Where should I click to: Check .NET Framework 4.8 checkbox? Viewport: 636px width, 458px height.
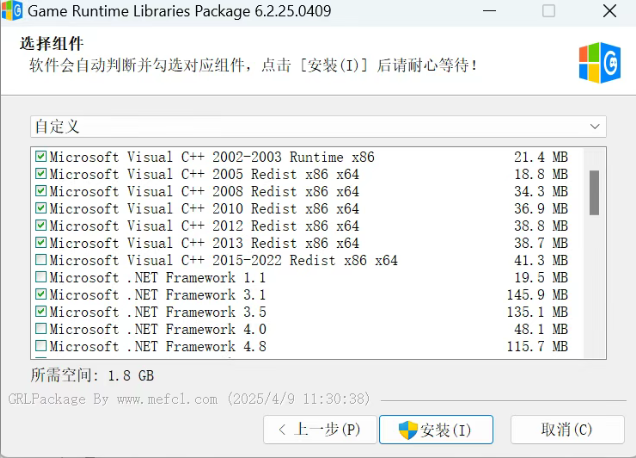click(41, 346)
